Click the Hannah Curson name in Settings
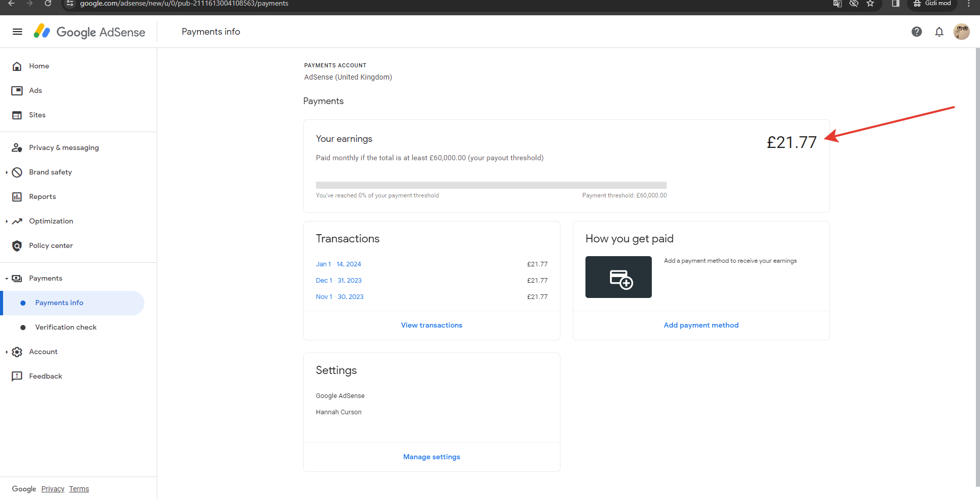Viewport: 980px width, 499px height. [338, 412]
